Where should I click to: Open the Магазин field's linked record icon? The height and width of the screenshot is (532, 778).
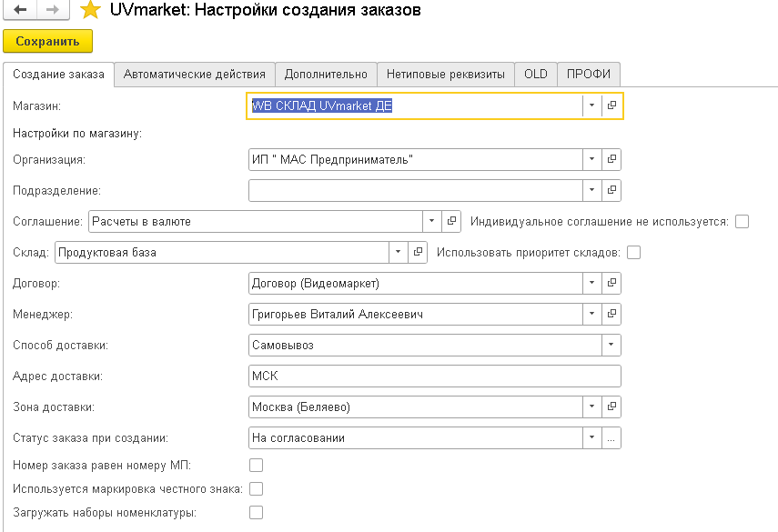611,105
